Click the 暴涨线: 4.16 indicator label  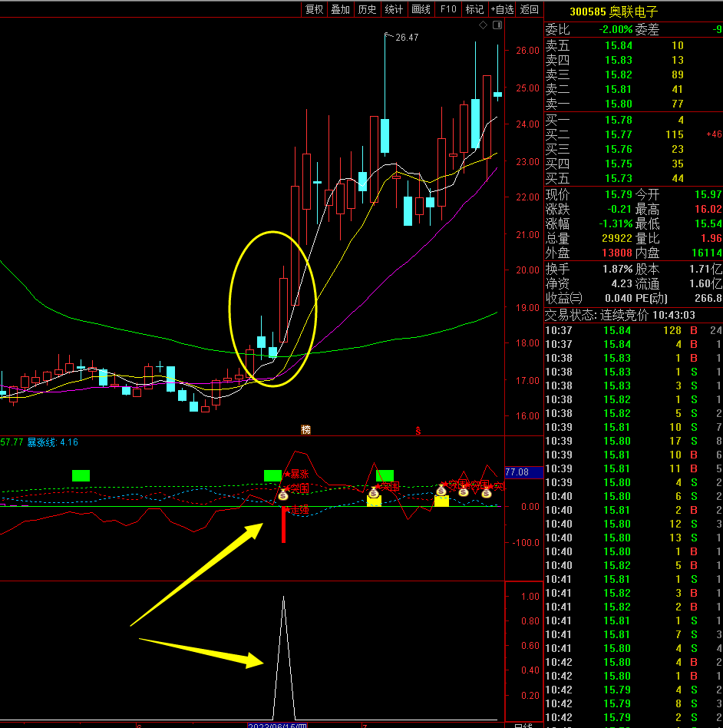click(x=52, y=442)
